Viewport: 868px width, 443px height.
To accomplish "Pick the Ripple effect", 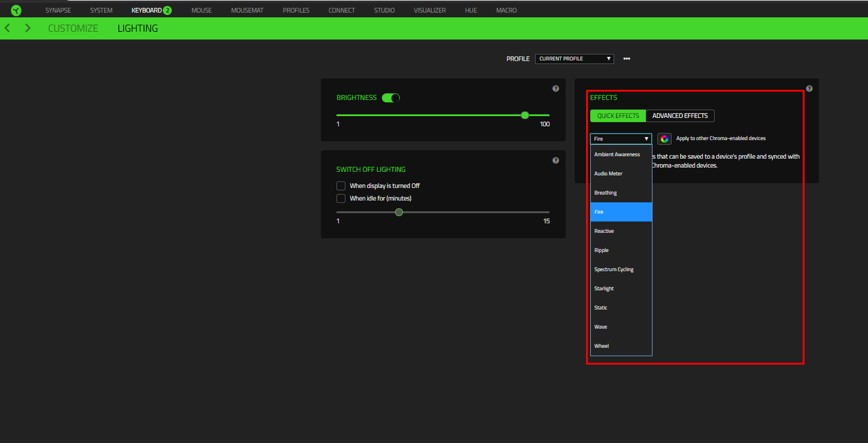I will [621, 250].
